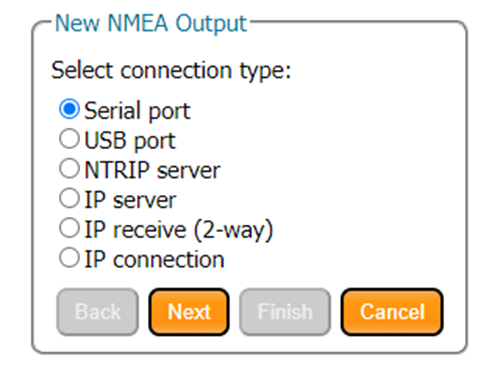The height and width of the screenshot is (366, 478).
Task: Click the 'NTRIP server' label text
Action: (152, 170)
